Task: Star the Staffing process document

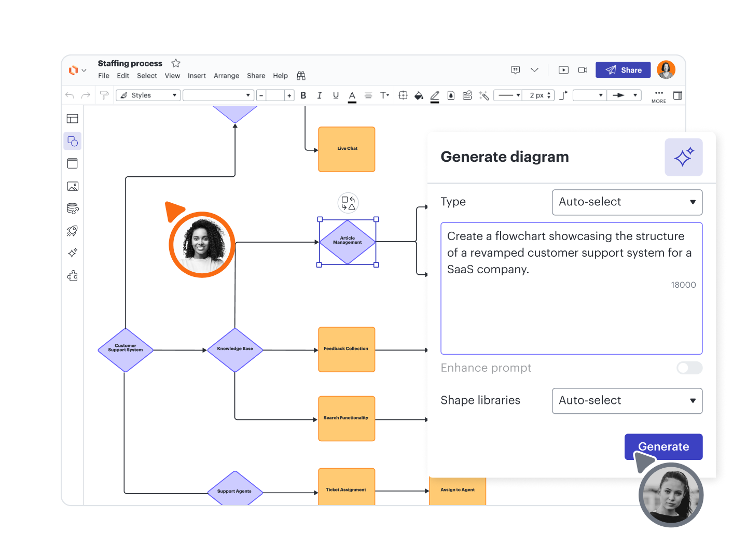Action: (x=176, y=63)
